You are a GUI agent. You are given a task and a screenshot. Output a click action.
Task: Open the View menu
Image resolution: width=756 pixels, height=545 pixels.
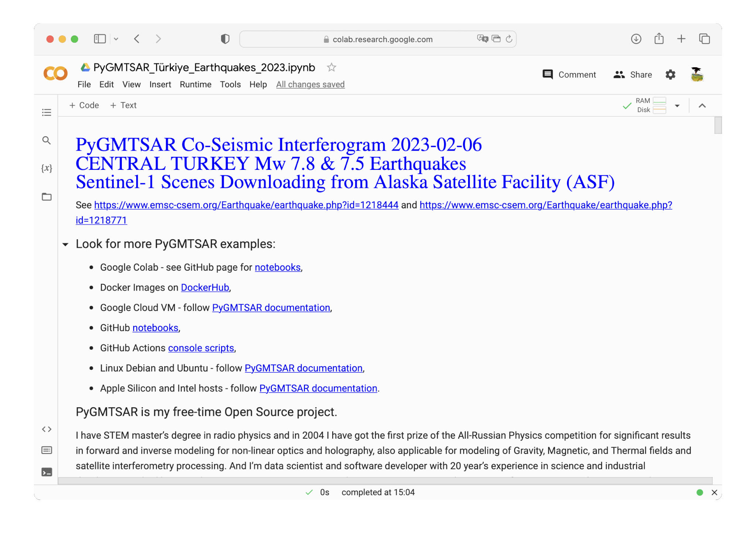tap(131, 85)
